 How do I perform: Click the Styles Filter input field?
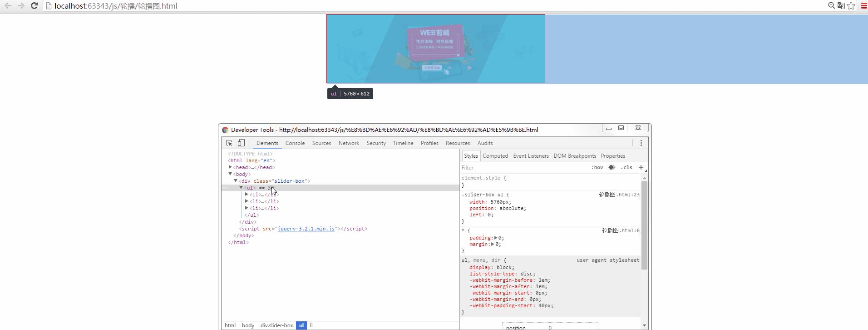pos(524,167)
